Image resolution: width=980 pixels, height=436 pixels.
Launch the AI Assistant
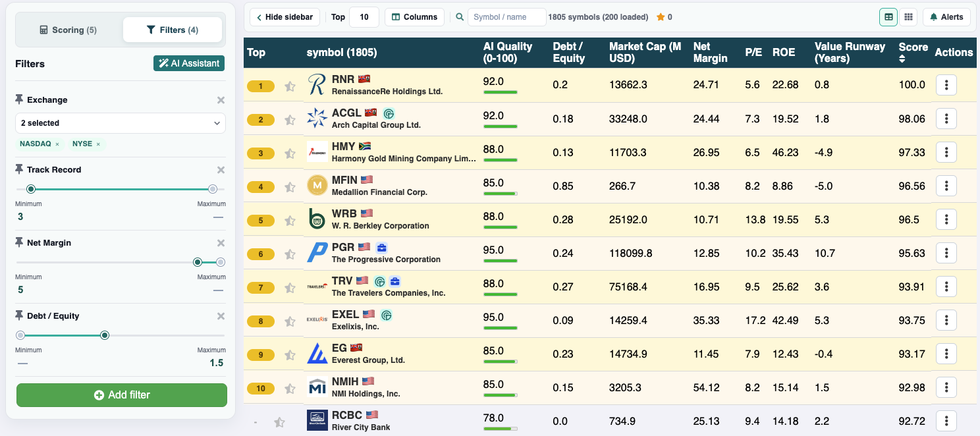click(x=189, y=63)
